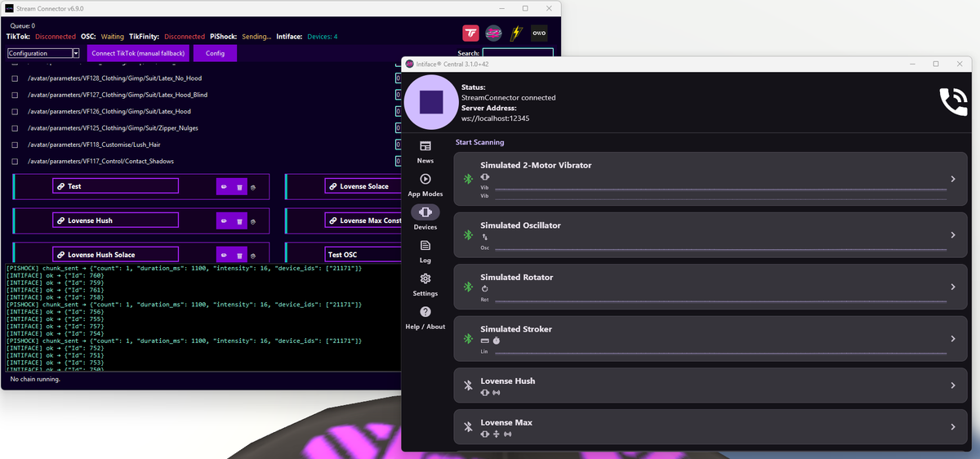Expand Simulated 2-Motor Vibrator with its chevron
The height and width of the screenshot is (459, 980).
click(x=953, y=179)
